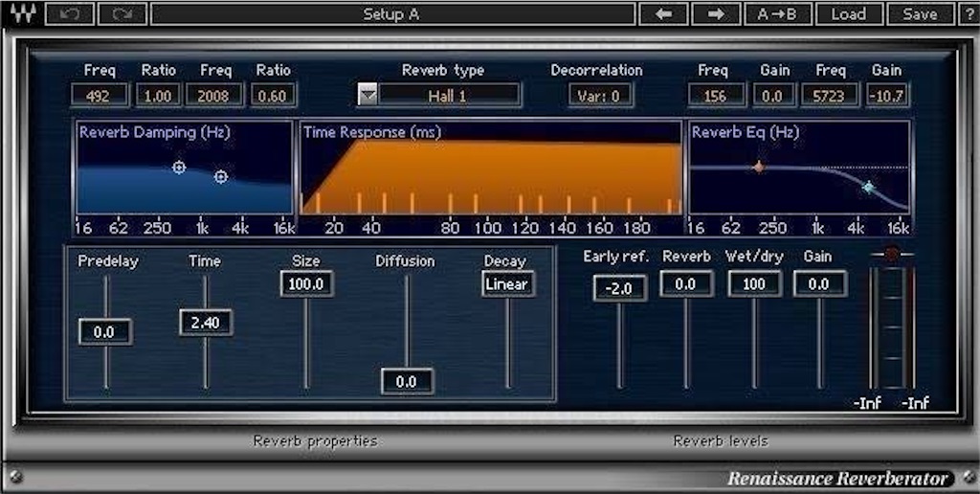Screen dimensions: 980x494
Task: Click the left -Inf meter readout
Action: (x=867, y=403)
